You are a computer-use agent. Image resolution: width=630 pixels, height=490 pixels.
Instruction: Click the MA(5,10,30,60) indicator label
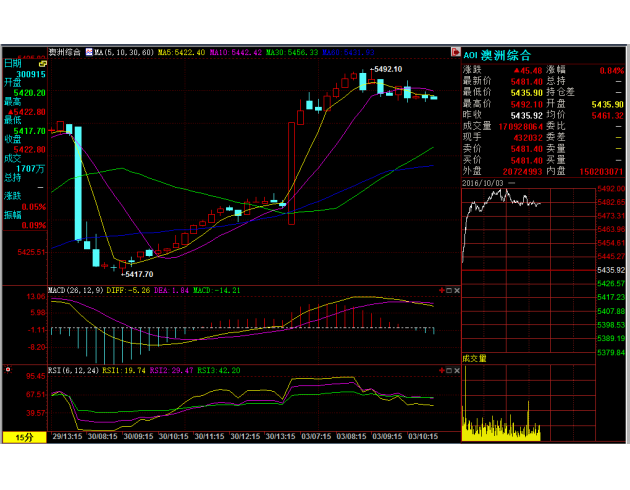[124, 52]
